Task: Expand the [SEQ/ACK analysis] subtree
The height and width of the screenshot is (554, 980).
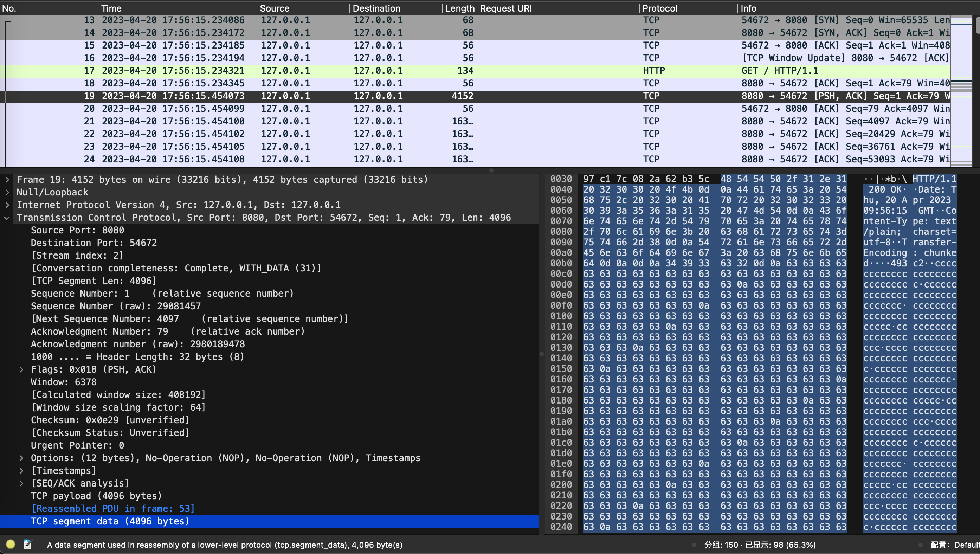Action: point(21,483)
